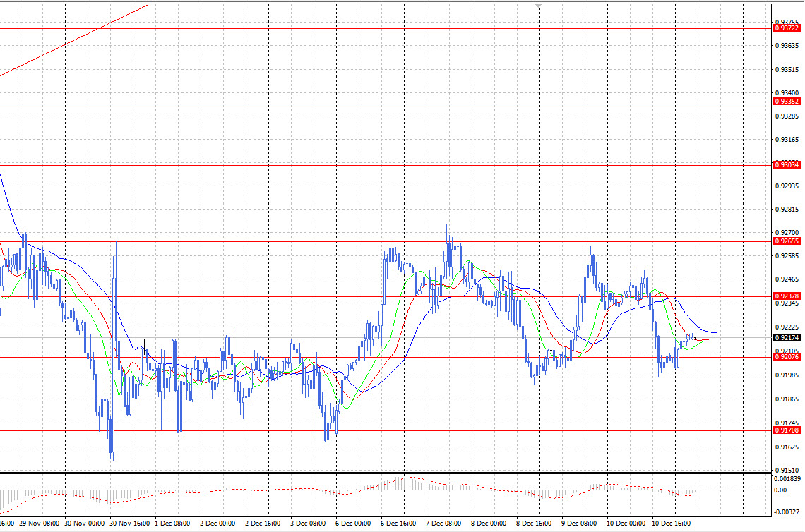Viewport: 805px width, 532px height.
Task: Select the red diagonal trend line
Action: point(74,40)
